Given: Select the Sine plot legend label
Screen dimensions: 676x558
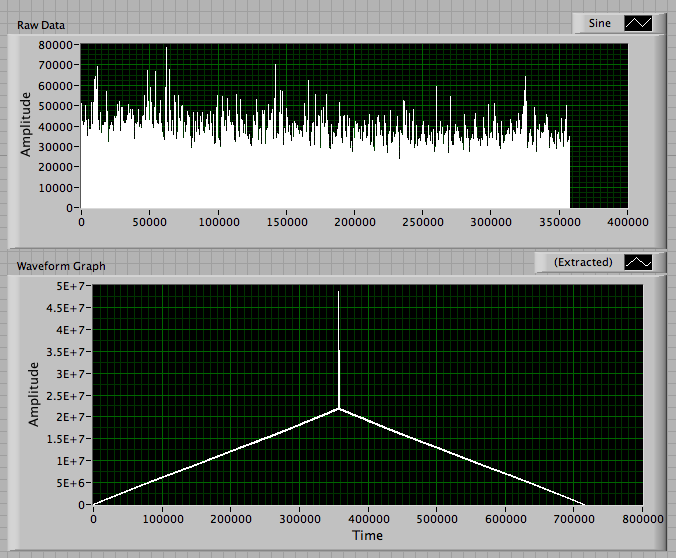Looking at the screenshot, I should point(600,23).
